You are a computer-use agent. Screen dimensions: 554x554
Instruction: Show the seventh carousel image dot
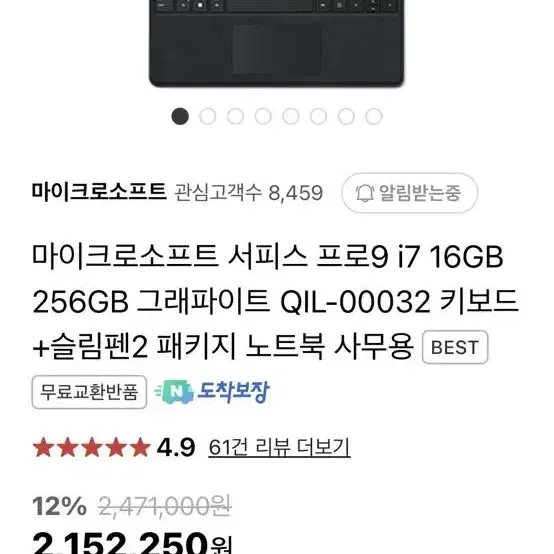(x=346, y=116)
